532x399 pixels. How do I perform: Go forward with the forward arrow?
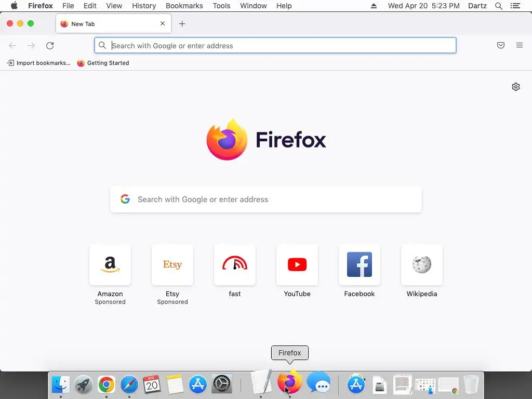click(31, 46)
